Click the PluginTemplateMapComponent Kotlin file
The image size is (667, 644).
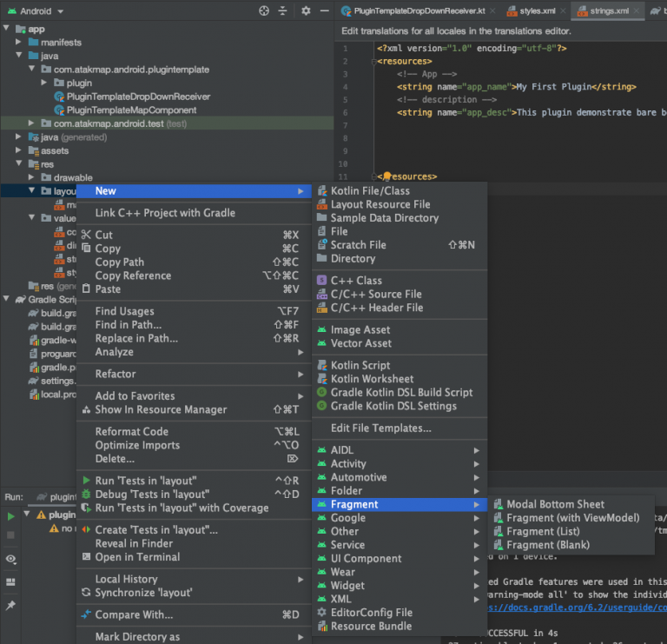pos(131,110)
